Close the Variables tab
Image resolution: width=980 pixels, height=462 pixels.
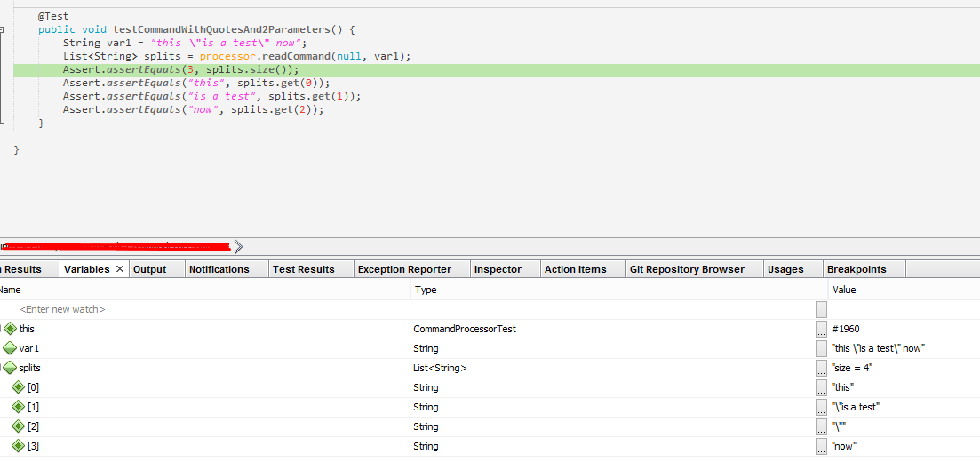click(120, 269)
